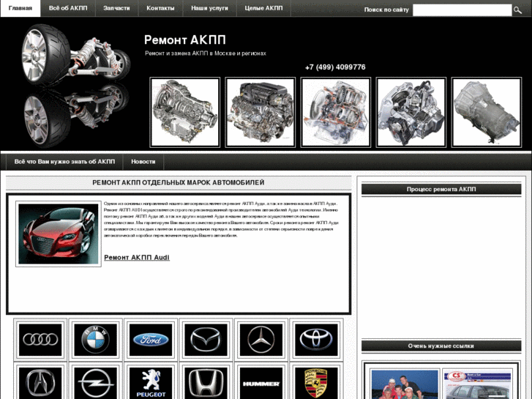
Task: Open Наши услуги menu item
Action: click(210, 8)
